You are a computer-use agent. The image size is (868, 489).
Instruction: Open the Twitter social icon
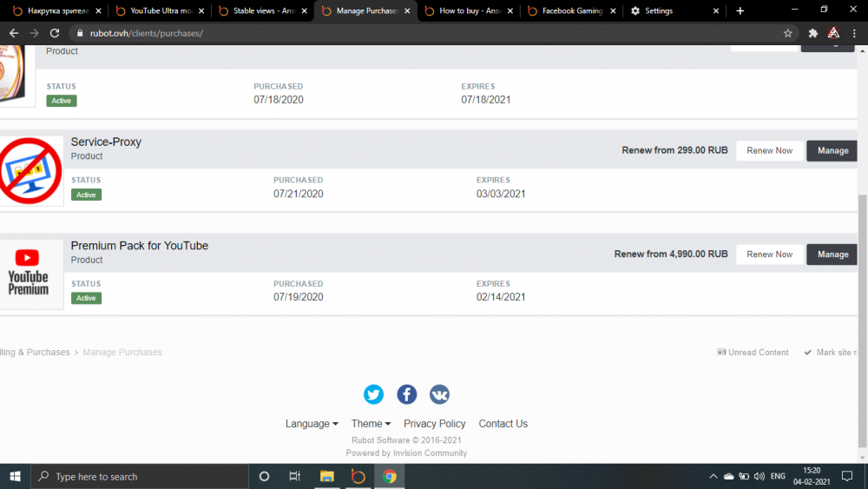click(x=373, y=394)
